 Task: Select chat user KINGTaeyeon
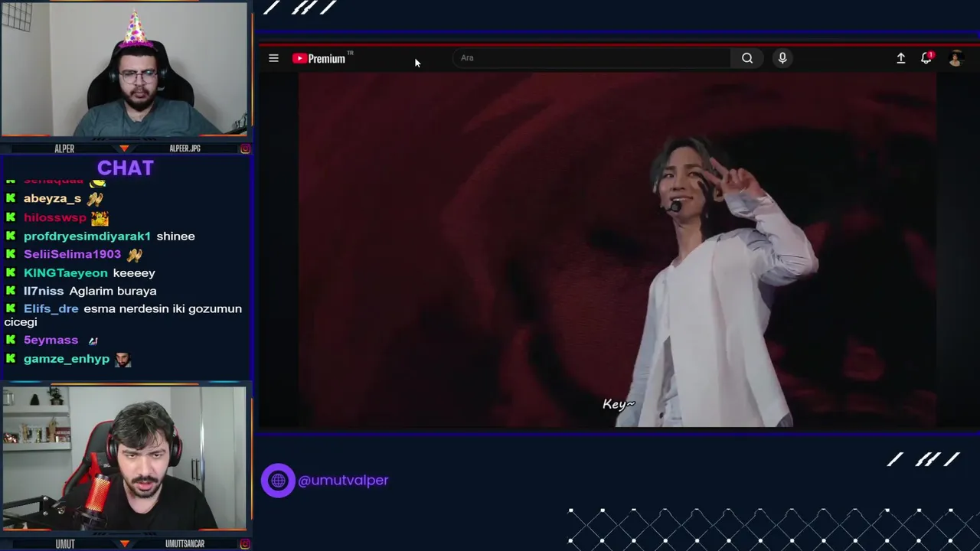click(66, 273)
